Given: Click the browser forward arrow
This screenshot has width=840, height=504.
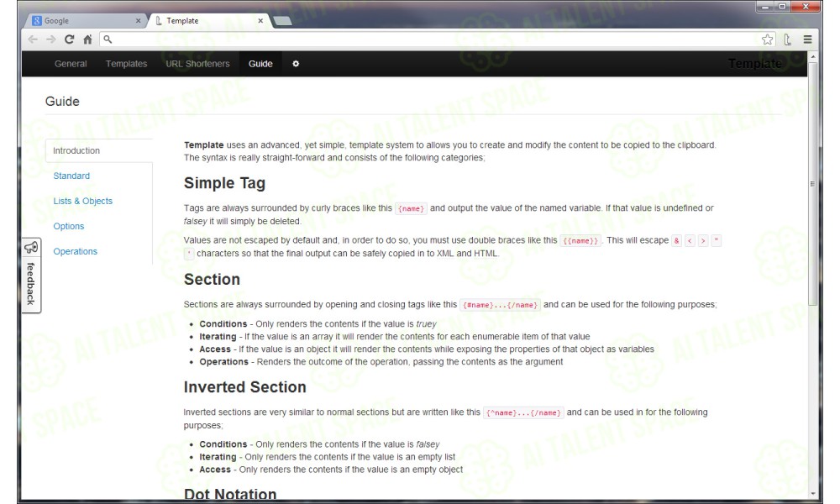Looking at the screenshot, I should [x=51, y=39].
